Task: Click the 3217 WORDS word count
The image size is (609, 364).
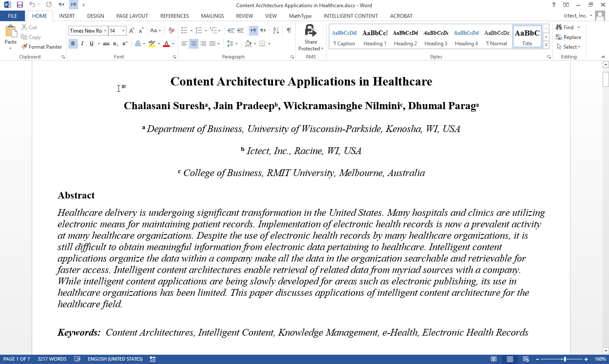Action: point(52,359)
